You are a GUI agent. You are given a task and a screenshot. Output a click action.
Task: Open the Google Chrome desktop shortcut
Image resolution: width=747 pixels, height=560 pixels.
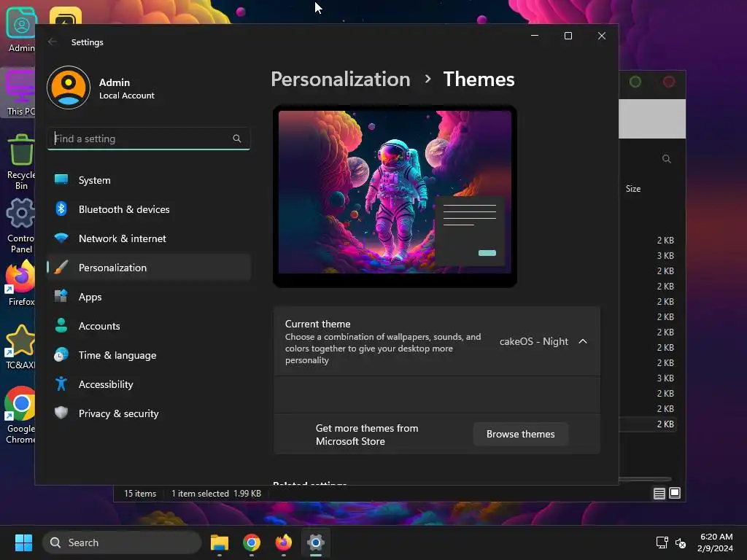[x=20, y=415]
